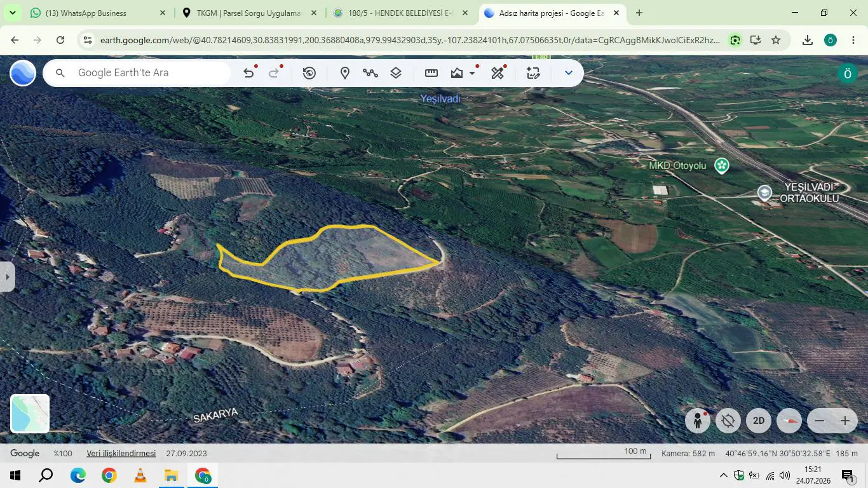
Task: Select the ruler measure tool
Action: pos(431,73)
